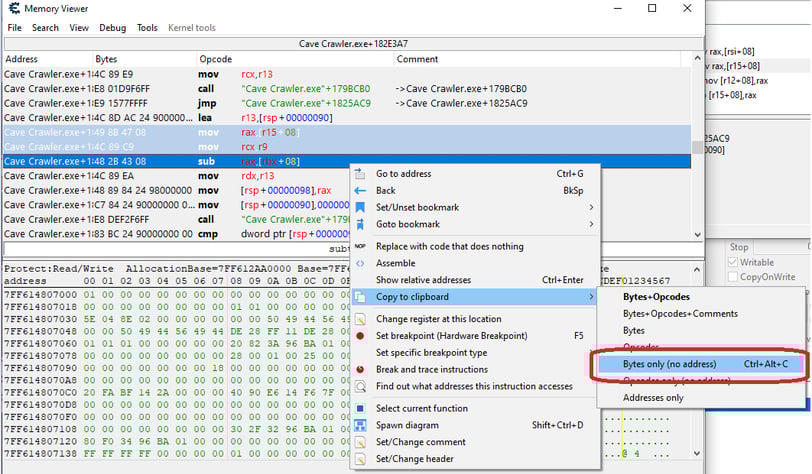Image resolution: width=812 pixels, height=474 pixels.
Task: Click hex row address 7FF614807030
Action: pos(40,319)
